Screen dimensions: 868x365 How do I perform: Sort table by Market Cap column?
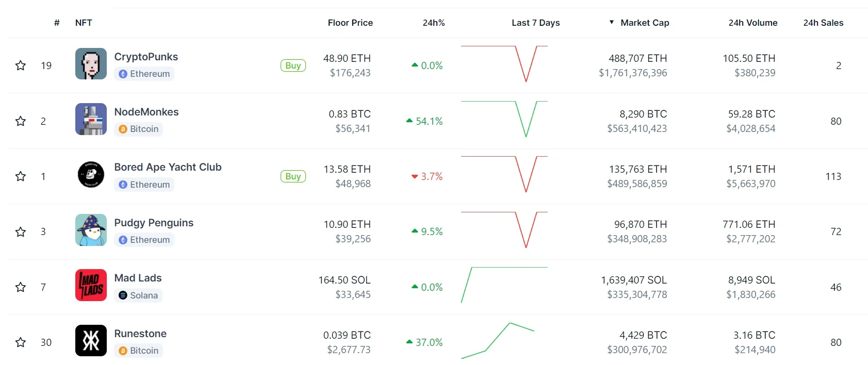click(x=644, y=23)
